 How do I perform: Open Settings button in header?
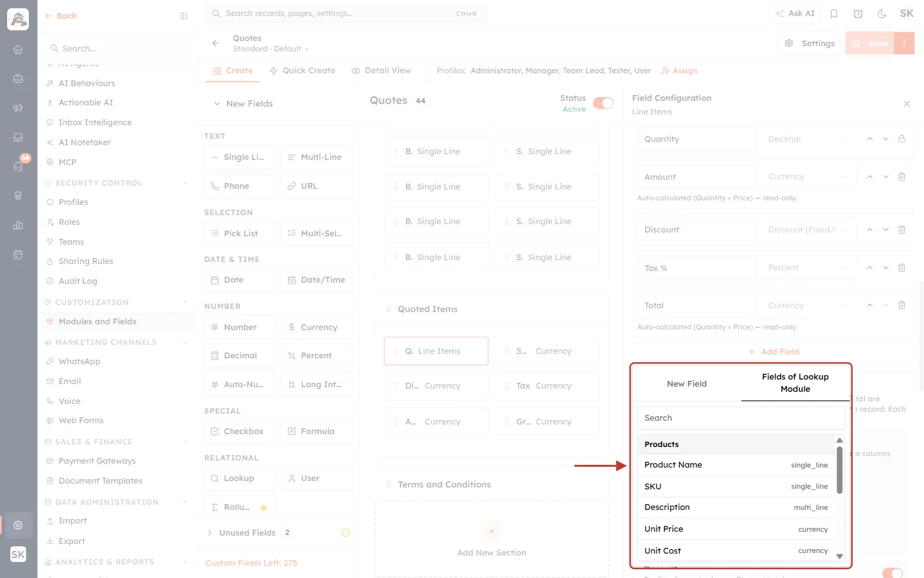(810, 43)
